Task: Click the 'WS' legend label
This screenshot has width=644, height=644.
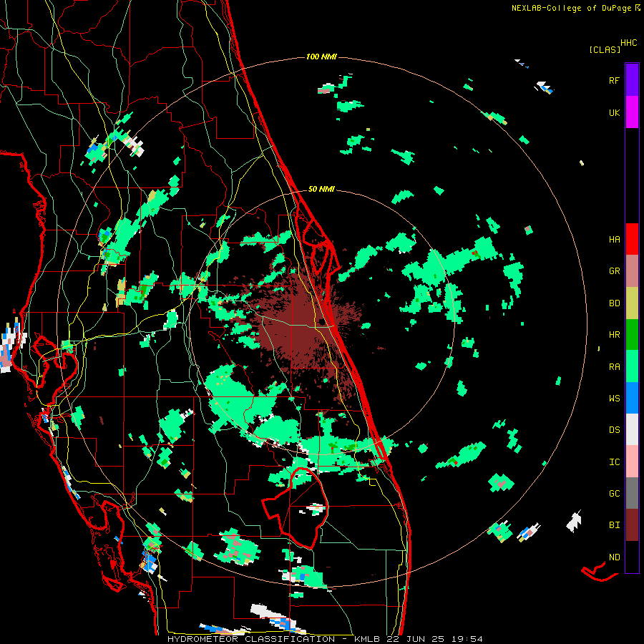Action: tap(614, 398)
